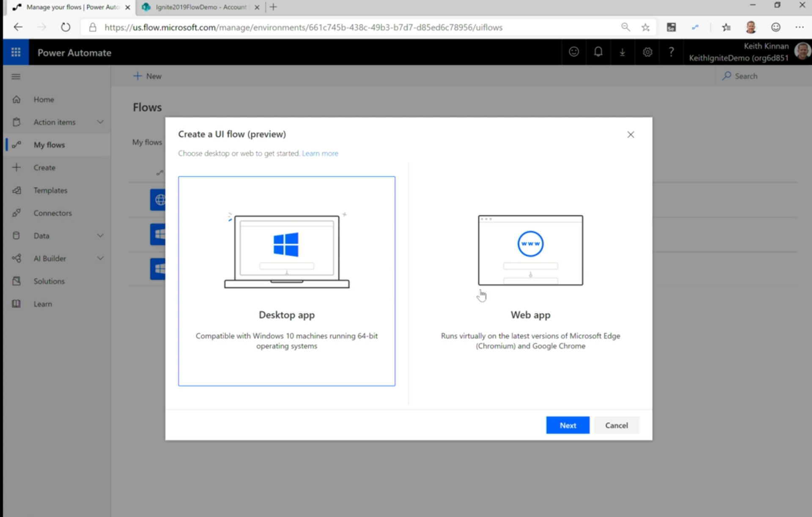Open the app launcher waffle icon
This screenshot has height=517, width=812.
tap(16, 52)
